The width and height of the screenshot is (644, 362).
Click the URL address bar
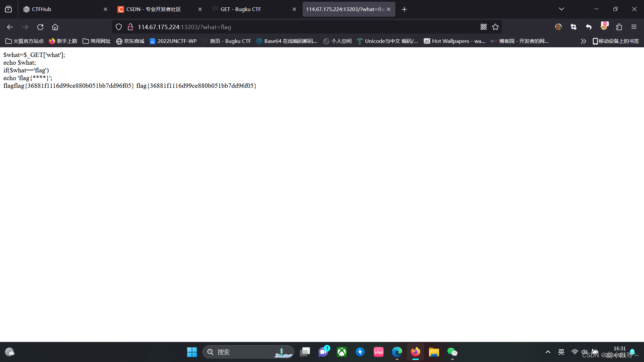[x=302, y=27]
